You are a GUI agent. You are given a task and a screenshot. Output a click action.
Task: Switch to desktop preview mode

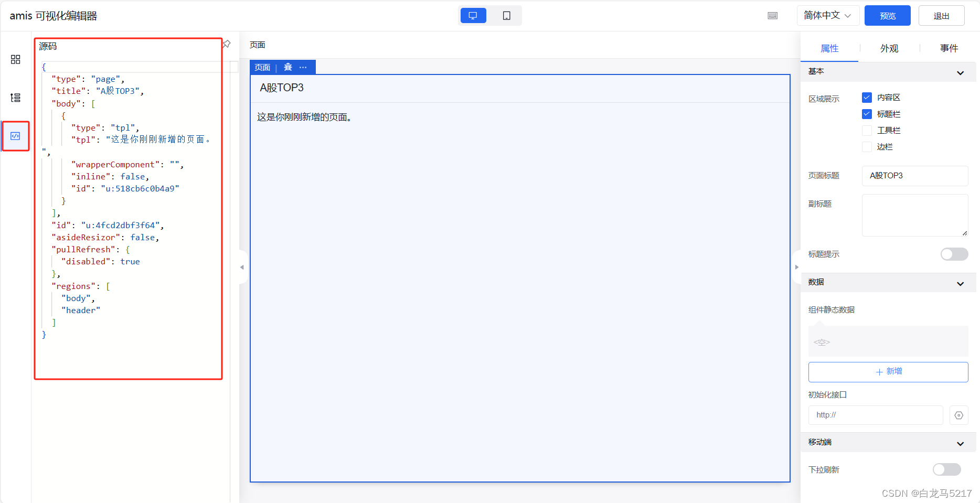pos(473,16)
